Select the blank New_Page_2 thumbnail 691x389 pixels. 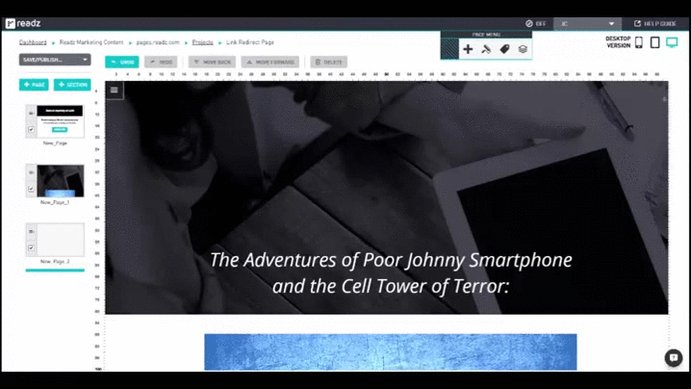[x=60, y=240]
